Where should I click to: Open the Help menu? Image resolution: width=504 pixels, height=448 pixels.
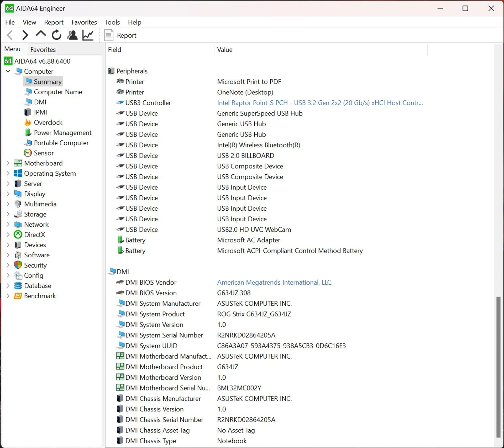135,22
